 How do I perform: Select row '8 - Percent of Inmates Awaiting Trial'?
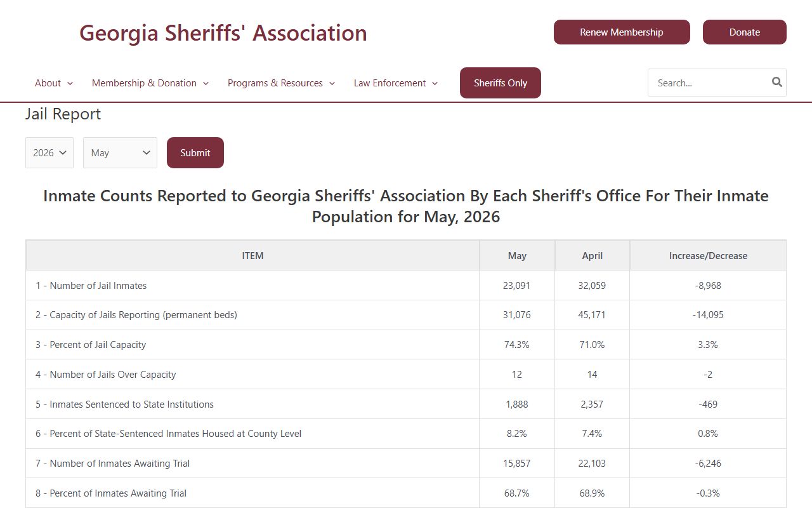pyautogui.click(x=406, y=493)
